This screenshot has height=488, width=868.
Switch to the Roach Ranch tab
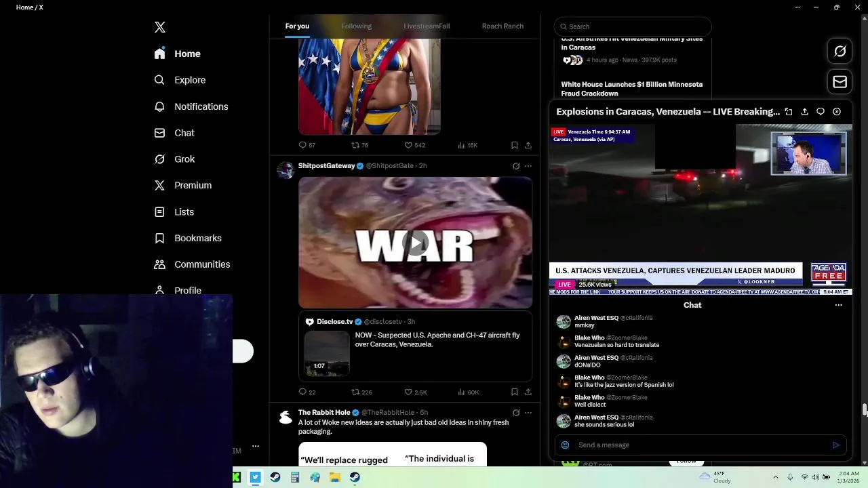502,26
